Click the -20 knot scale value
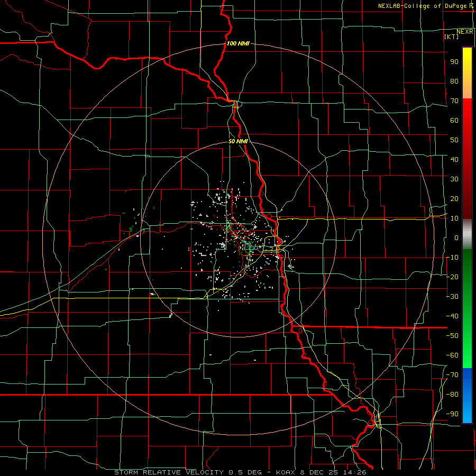The image size is (476, 476). click(452, 277)
